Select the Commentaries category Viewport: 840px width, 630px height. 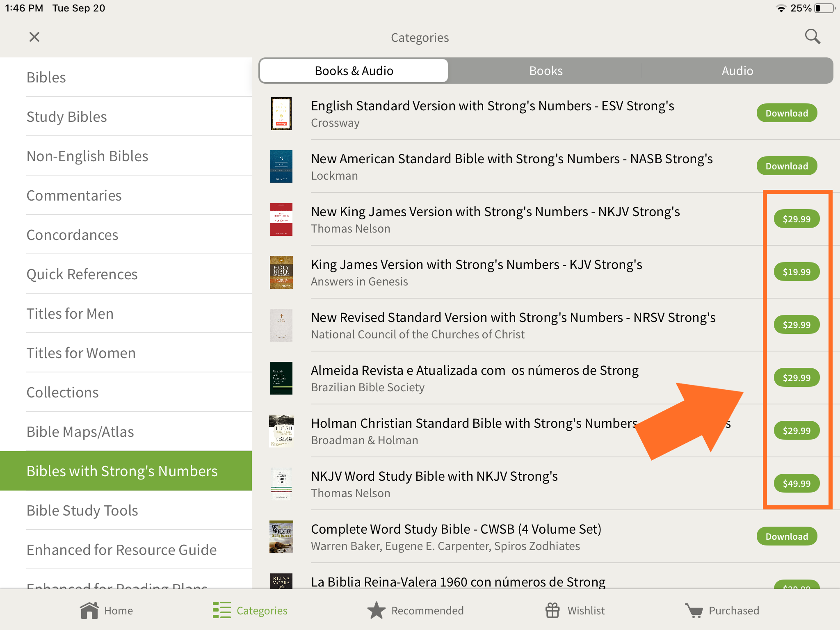pos(74,196)
